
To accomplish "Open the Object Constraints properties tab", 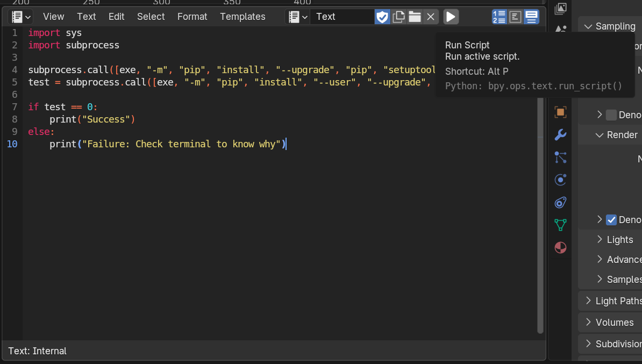I will pos(560,202).
